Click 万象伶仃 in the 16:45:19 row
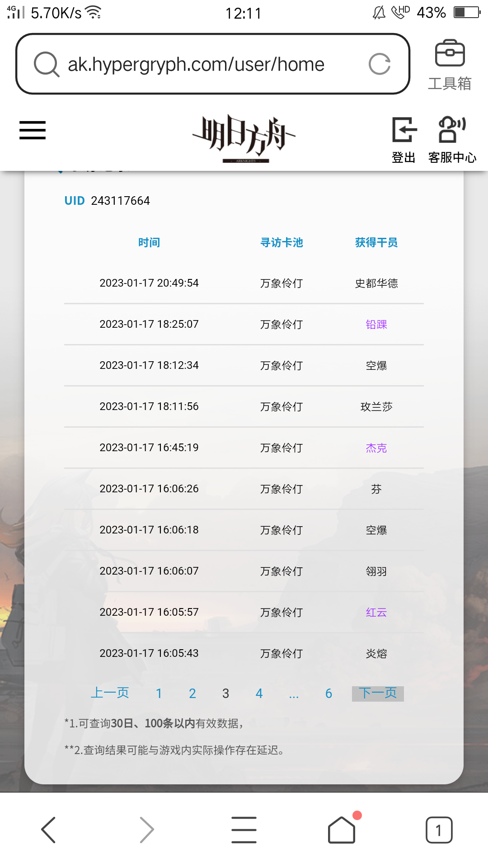 [x=282, y=448]
